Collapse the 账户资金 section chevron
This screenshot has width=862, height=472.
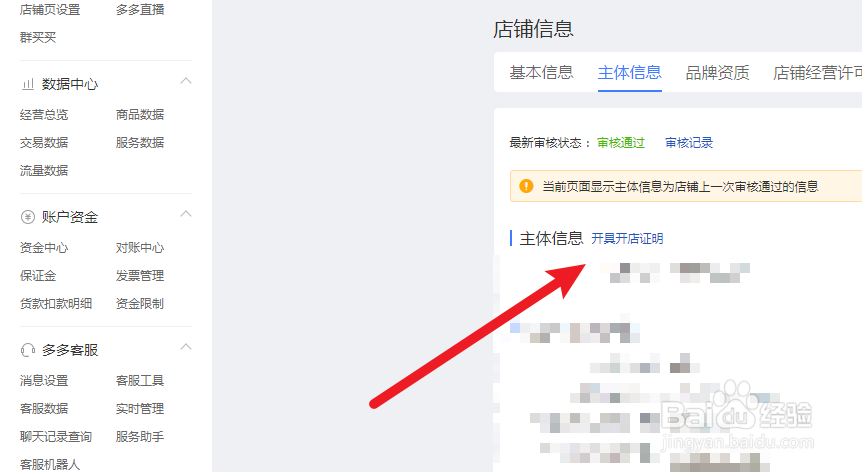186,214
